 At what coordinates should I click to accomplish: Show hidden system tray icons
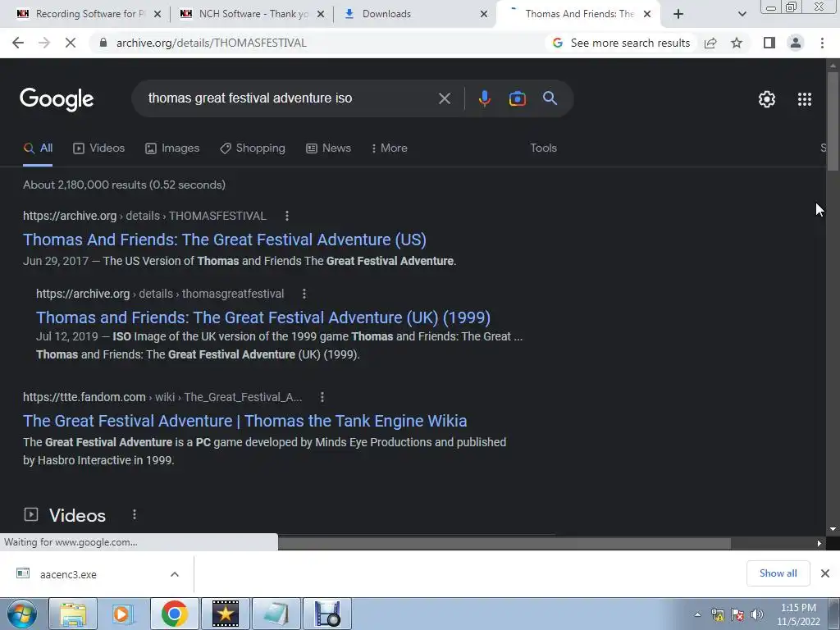tap(697, 614)
